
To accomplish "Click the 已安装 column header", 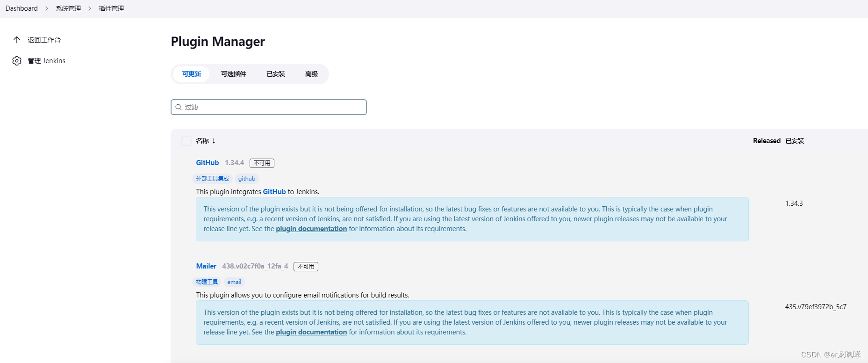I will [x=795, y=141].
